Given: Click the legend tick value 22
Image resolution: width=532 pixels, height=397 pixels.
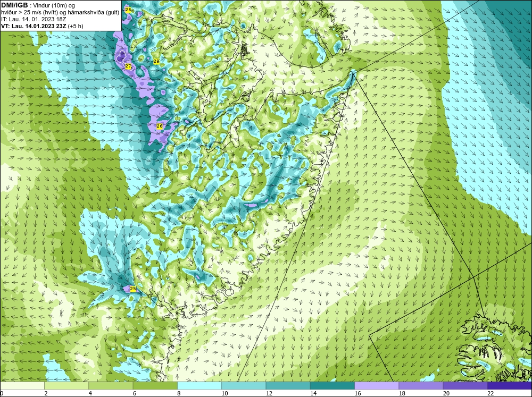Looking at the screenshot, I should point(491,393).
